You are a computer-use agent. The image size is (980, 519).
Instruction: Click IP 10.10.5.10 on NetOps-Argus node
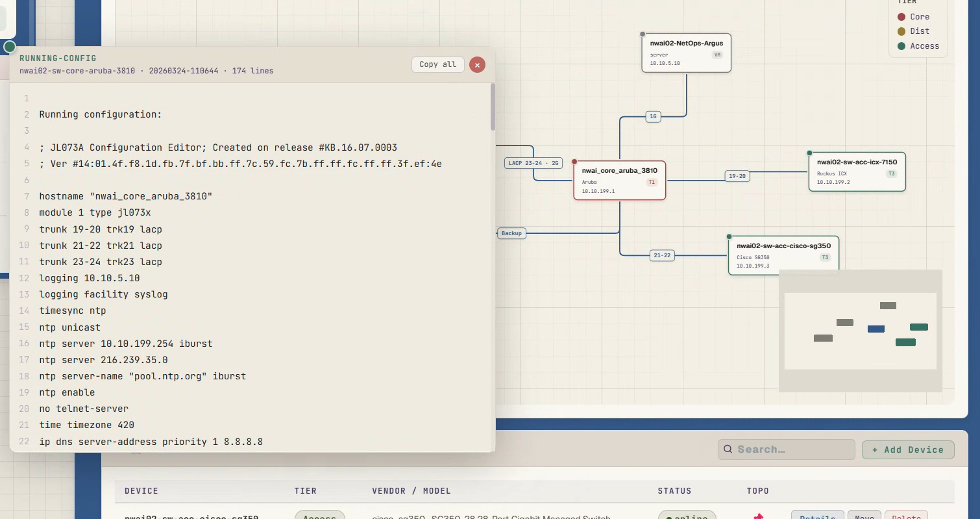click(x=665, y=64)
